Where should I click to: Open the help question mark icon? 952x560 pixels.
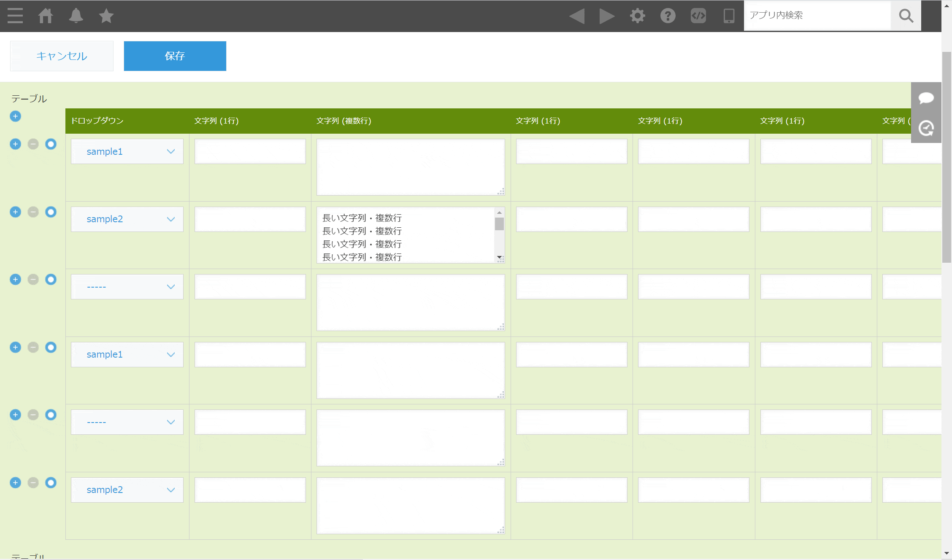pyautogui.click(x=668, y=16)
